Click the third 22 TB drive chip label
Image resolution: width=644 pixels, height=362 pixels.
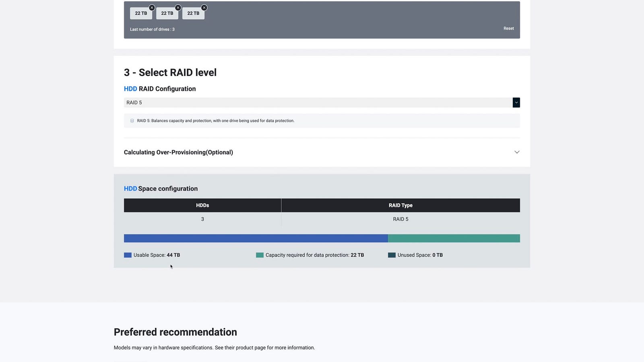point(193,13)
